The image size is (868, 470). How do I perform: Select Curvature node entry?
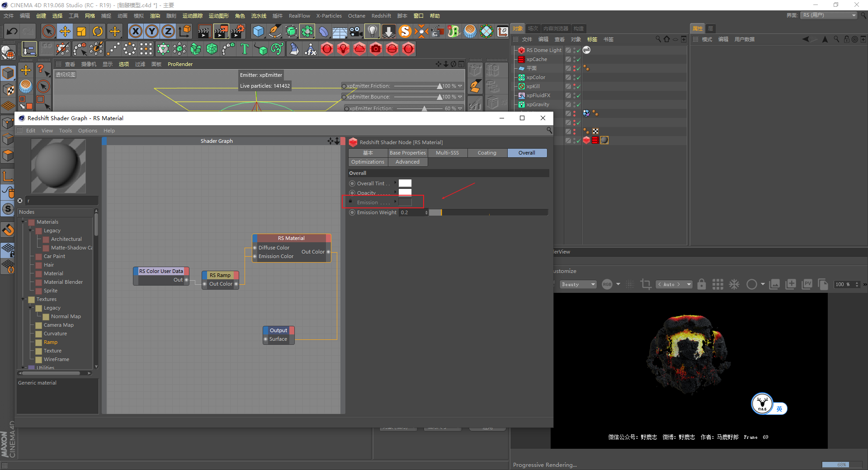tap(55, 334)
